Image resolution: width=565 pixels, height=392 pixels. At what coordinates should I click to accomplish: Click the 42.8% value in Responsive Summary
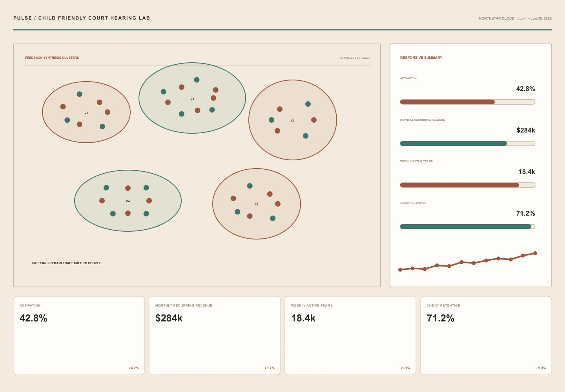click(x=526, y=89)
